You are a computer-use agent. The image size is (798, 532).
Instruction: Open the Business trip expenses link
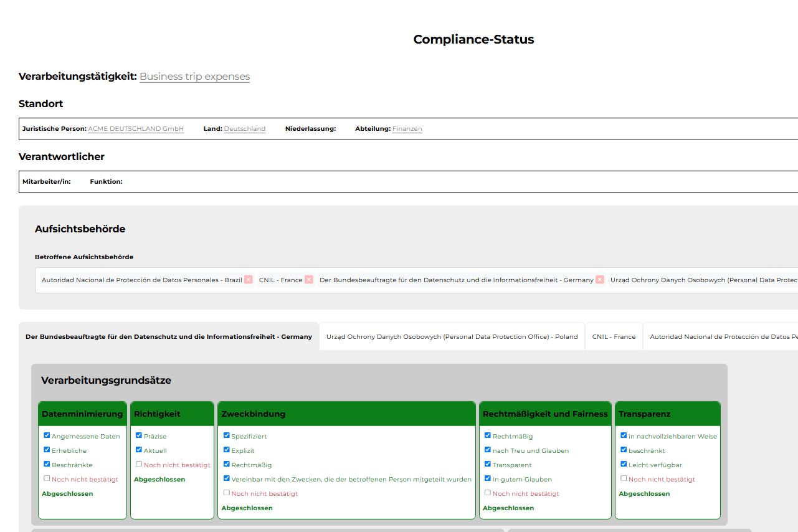[x=194, y=76]
